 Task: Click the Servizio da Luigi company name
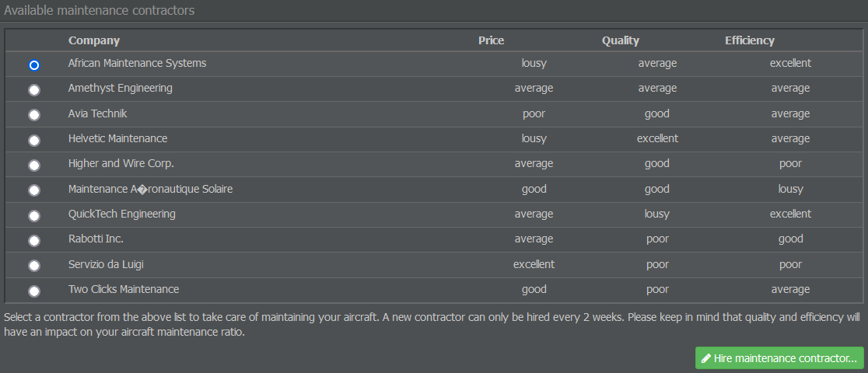coord(106,264)
